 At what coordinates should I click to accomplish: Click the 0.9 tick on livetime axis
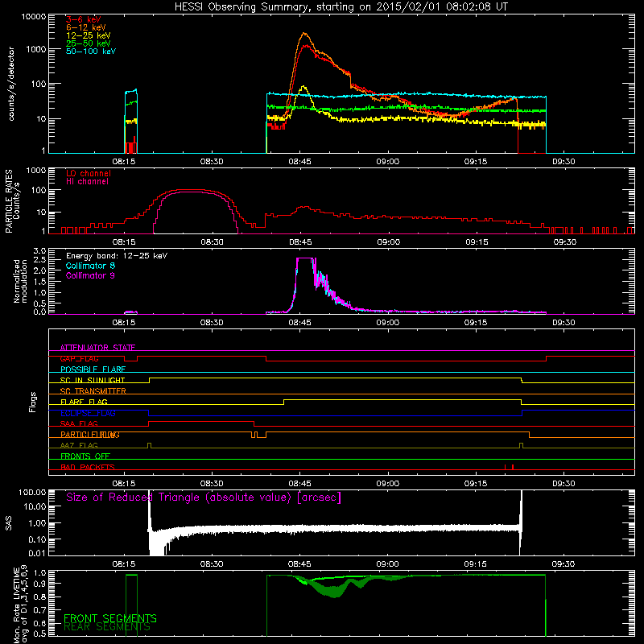click(x=39, y=583)
